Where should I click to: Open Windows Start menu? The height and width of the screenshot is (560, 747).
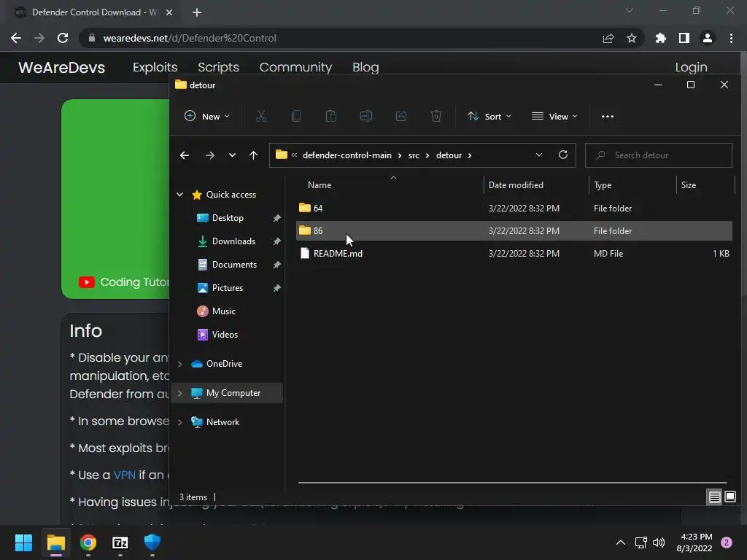(x=23, y=542)
